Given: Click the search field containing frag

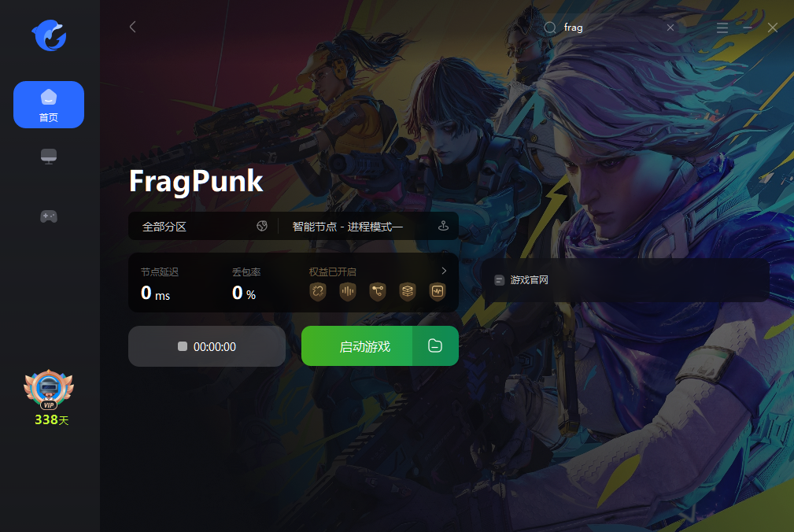Looking at the screenshot, I should coord(609,28).
